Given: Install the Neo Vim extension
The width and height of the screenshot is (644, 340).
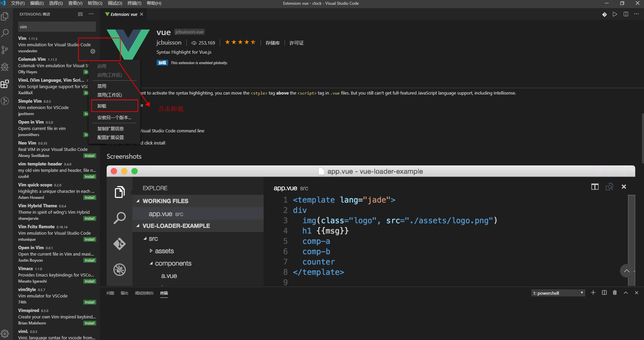Looking at the screenshot, I should (x=89, y=155).
